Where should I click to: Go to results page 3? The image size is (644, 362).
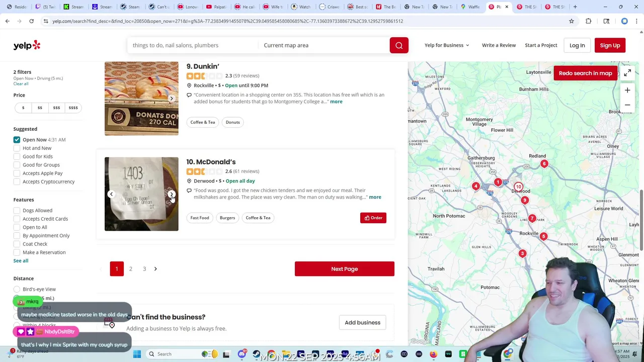pos(144,269)
